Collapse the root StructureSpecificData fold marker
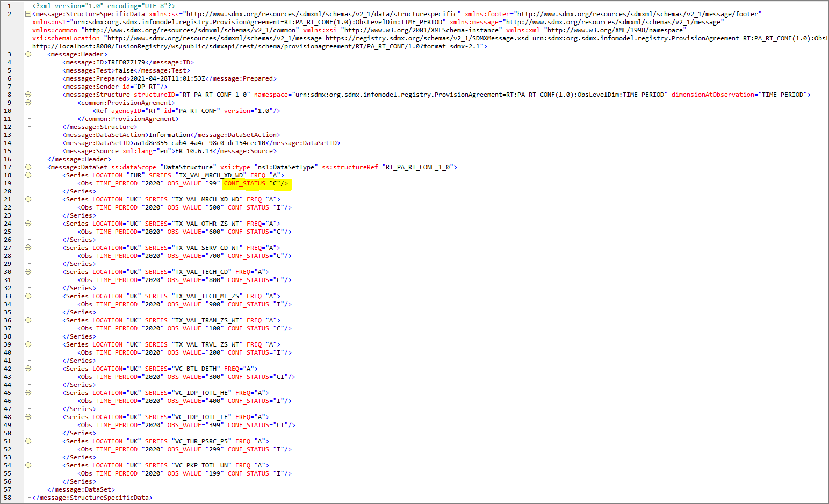The width and height of the screenshot is (829, 504). tap(28, 14)
